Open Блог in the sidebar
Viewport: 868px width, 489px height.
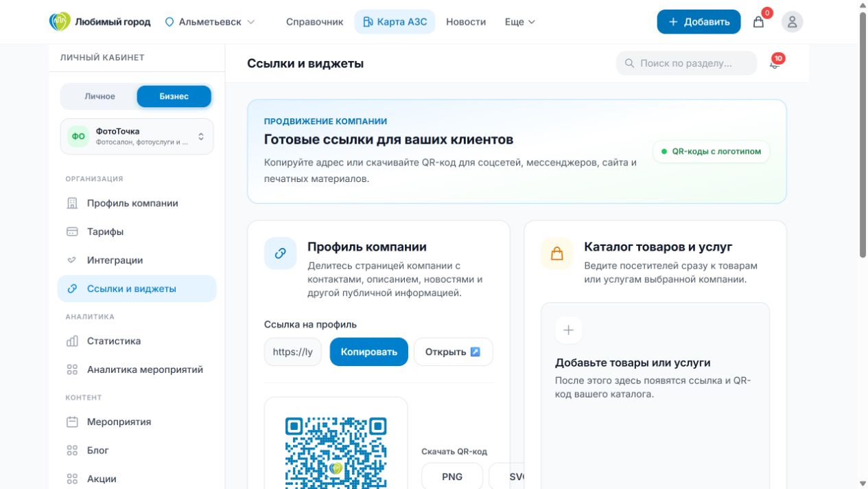pos(137,451)
